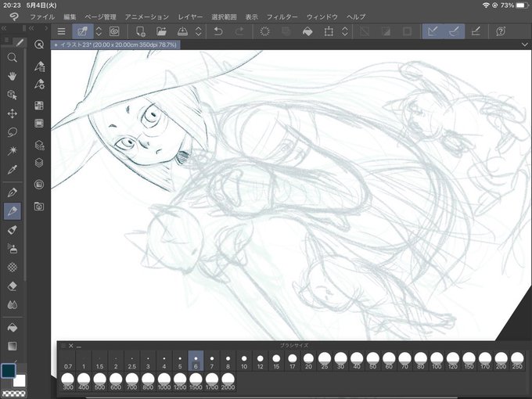Select the Auto select magic wand tool
The width and height of the screenshot is (532, 399).
pyautogui.click(x=13, y=150)
